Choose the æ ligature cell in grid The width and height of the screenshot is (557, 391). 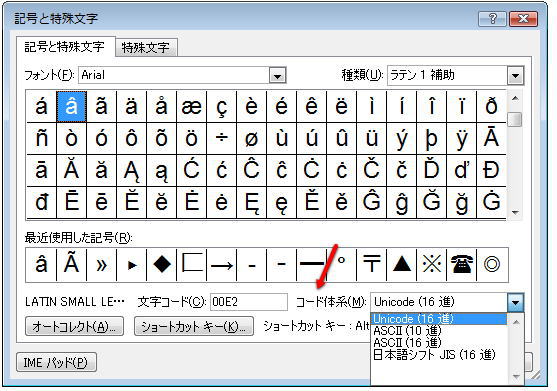(x=192, y=107)
